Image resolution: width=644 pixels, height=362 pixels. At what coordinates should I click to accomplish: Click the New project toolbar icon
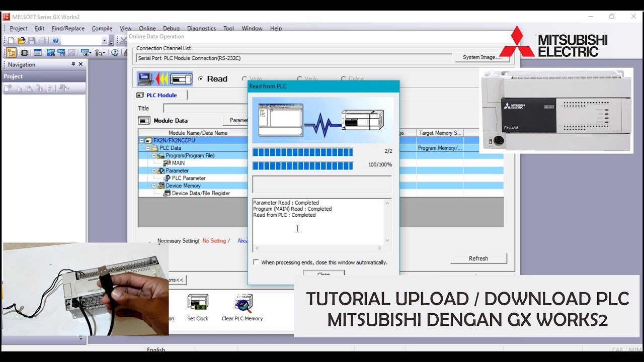(11, 41)
